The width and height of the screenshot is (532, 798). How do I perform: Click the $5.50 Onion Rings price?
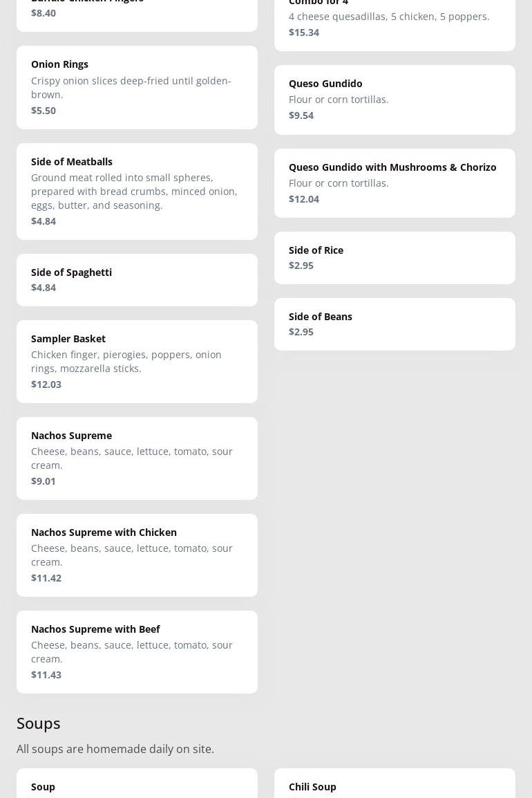click(44, 111)
